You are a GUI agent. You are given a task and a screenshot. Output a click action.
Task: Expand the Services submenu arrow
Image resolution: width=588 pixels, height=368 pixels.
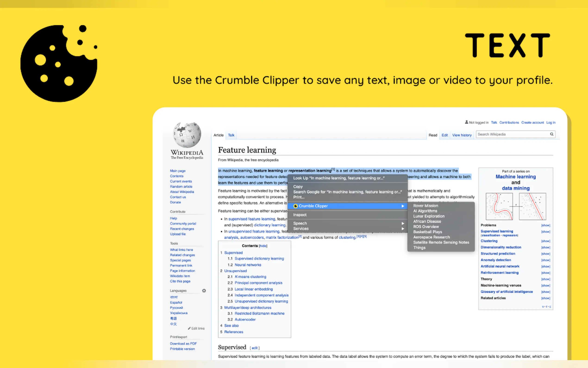(403, 228)
